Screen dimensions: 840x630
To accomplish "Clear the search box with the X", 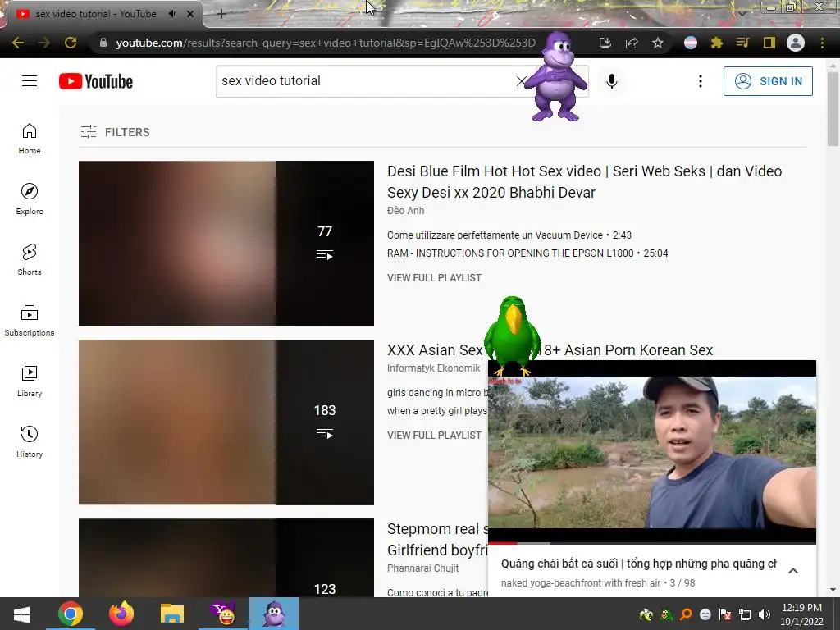I will coord(521,81).
